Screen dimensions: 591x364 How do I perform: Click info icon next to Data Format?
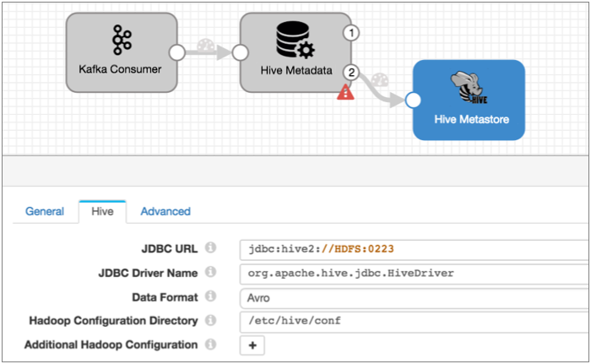tap(211, 296)
